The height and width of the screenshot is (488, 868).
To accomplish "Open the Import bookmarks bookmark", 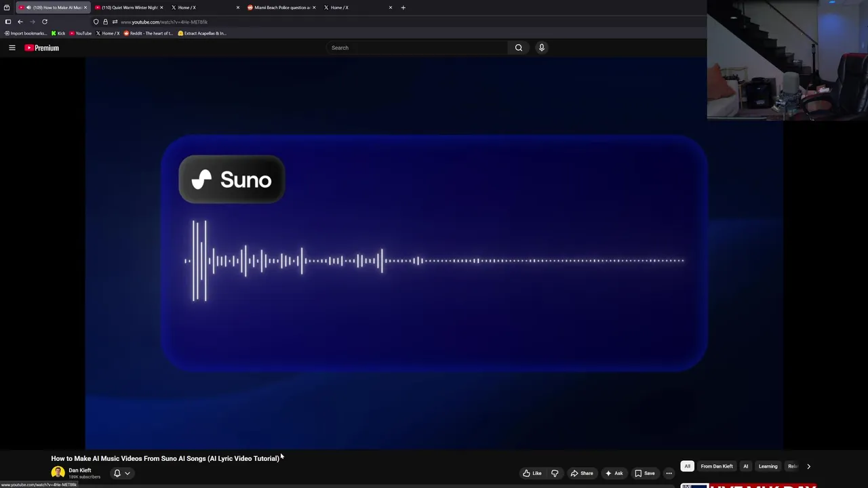I will pos(25,33).
